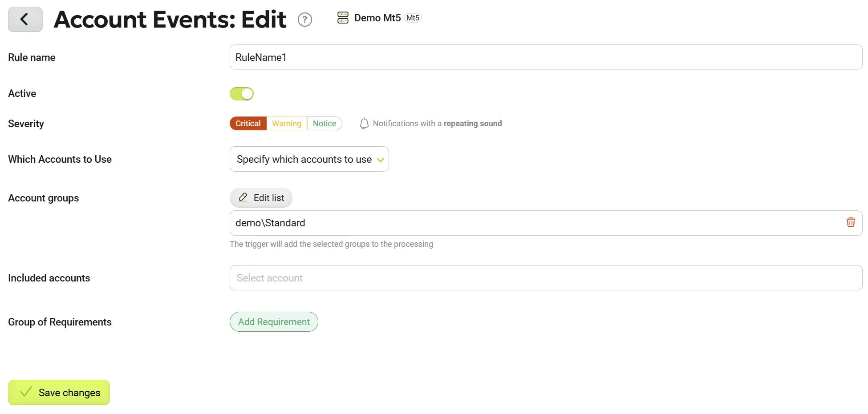The image size is (868, 414).
Task: Set severity to Critical
Action: tap(248, 124)
